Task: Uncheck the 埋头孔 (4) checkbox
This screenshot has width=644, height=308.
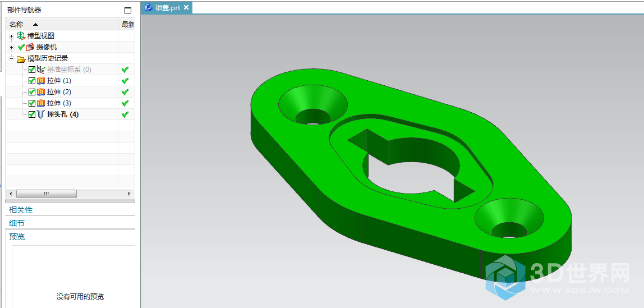Action: pos(31,114)
